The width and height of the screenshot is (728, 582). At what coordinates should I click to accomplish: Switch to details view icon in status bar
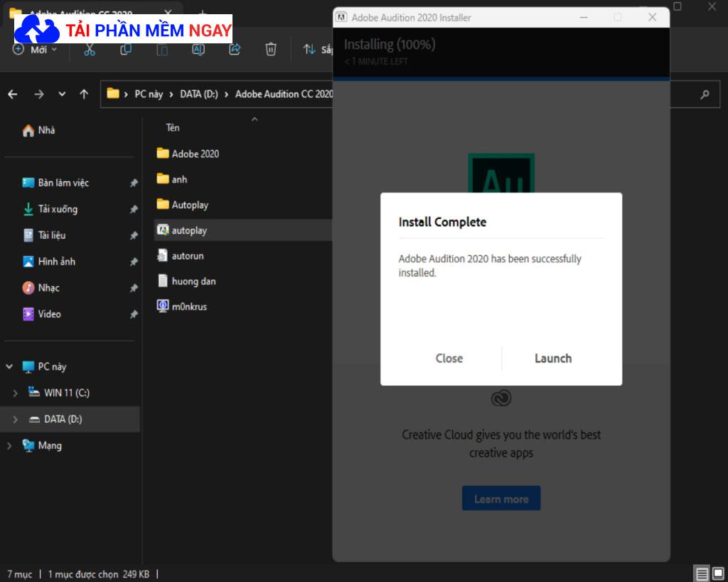(702, 573)
